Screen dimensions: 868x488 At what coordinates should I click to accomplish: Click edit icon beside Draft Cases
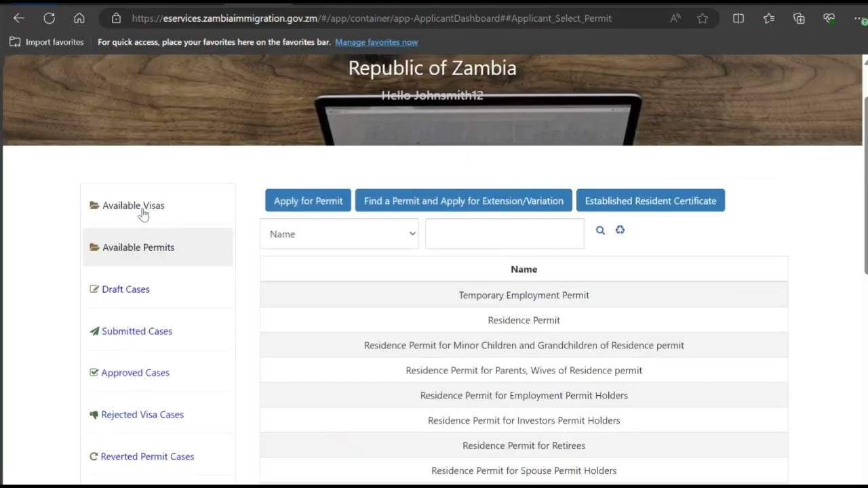(94, 289)
